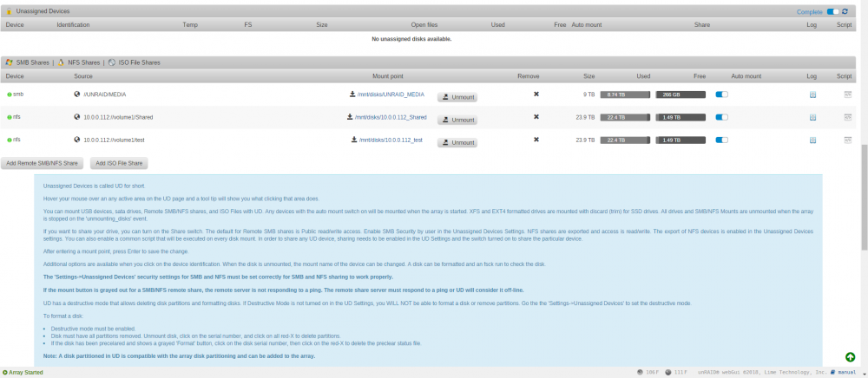Click the Temp column header
The image size is (868, 378).
click(x=190, y=25)
